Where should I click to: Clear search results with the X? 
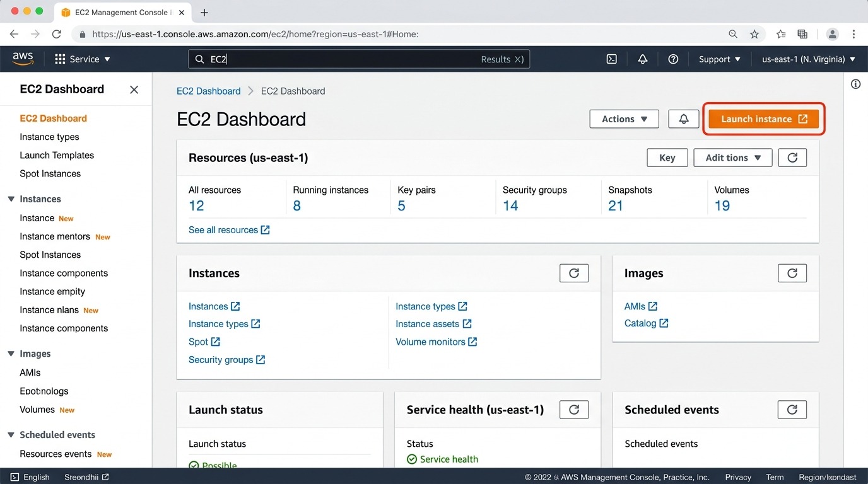(519, 59)
